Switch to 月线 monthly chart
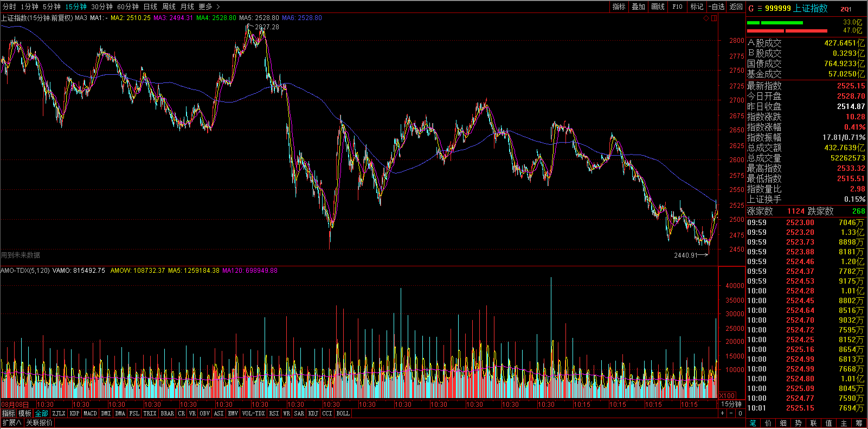 pos(187,7)
